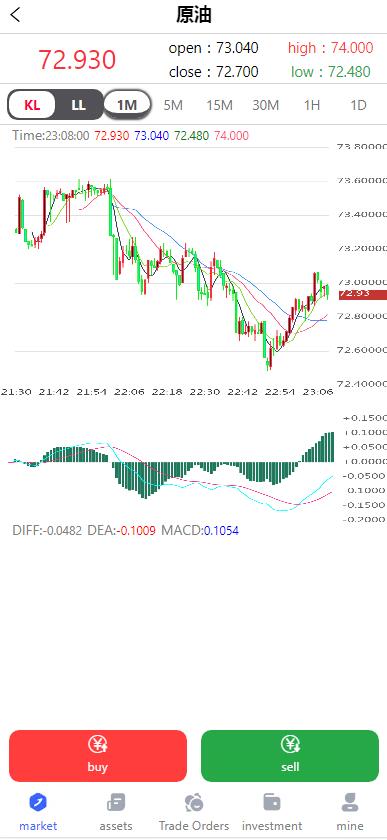Select the 5M time interval
Viewport: 387px width, 840px height.
click(173, 105)
